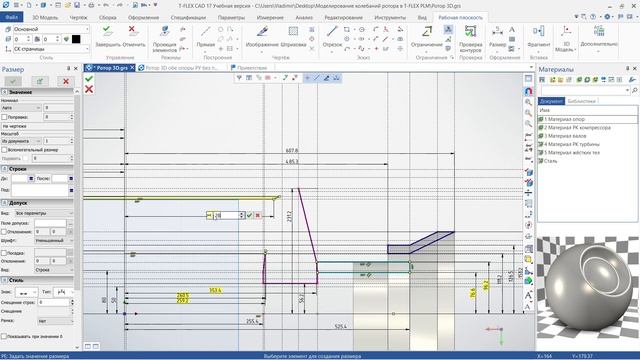Screen dimensions: 640x360
Task: Click the help icon in title area
Action: click(593, 17)
